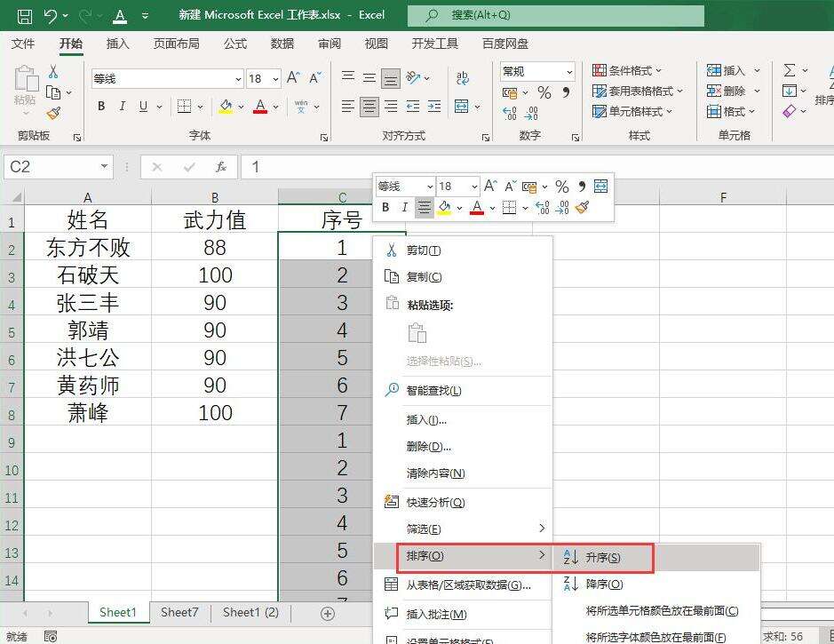The height and width of the screenshot is (644, 834).
Task: Toggle Bold in the ribbon font group
Action: (101, 107)
